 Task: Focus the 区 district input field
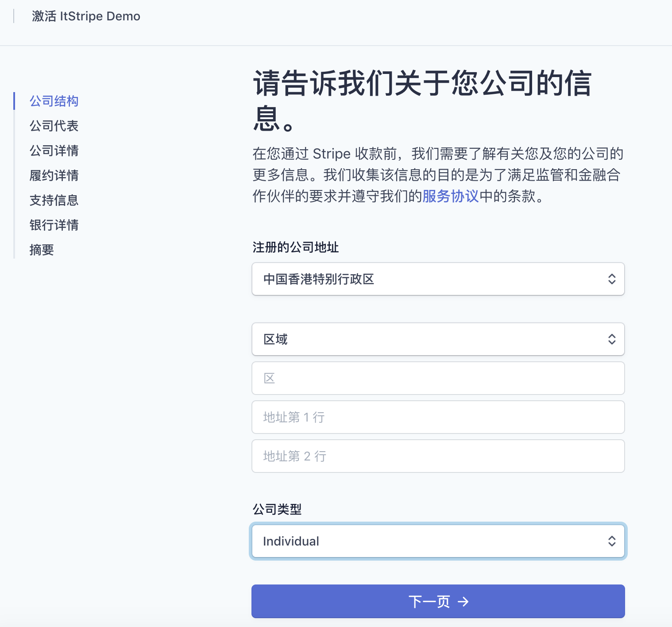tap(437, 378)
